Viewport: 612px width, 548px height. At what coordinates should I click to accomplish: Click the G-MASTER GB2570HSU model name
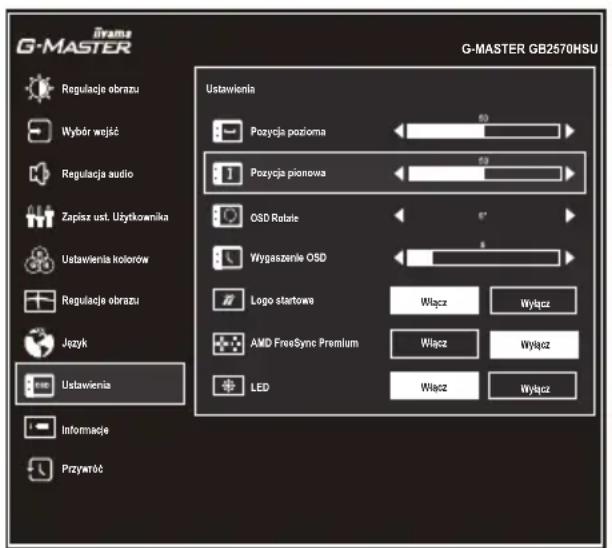coord(530,49)
